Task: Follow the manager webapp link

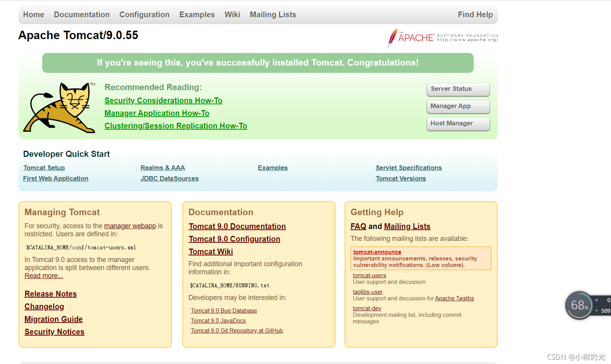Action: 130,226
